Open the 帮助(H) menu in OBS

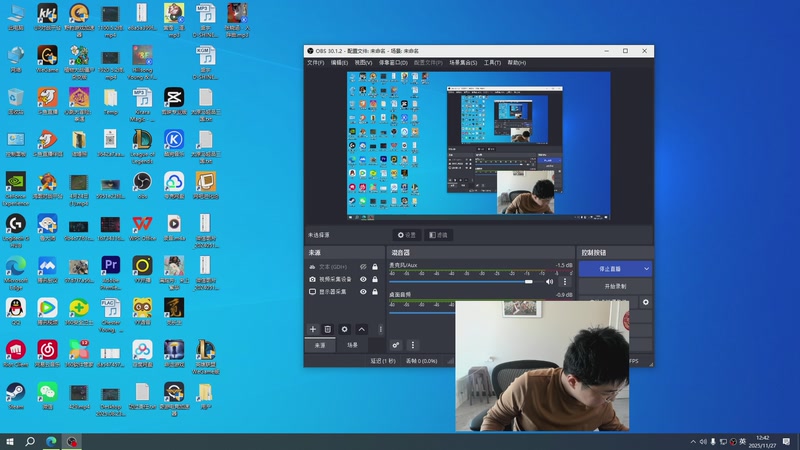(517, 63)
